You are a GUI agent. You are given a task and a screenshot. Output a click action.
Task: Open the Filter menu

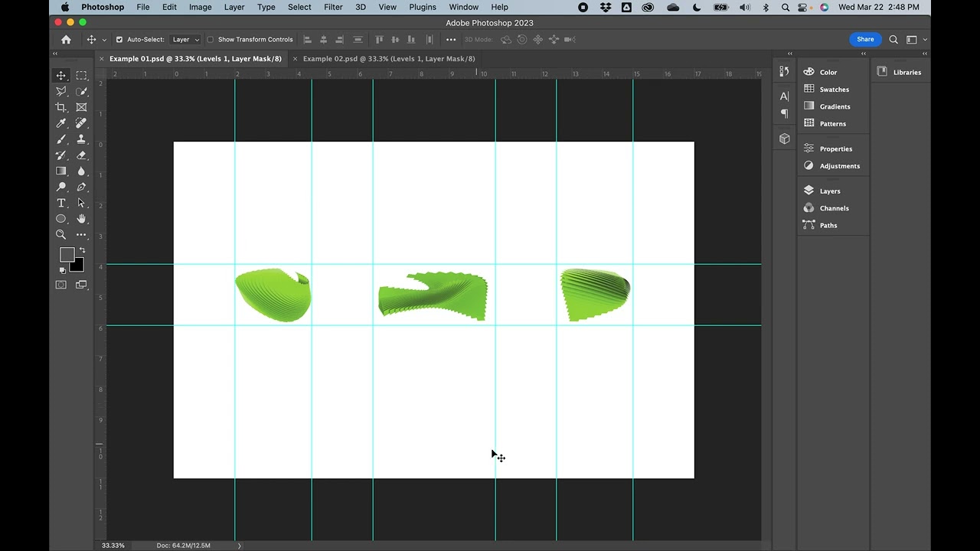[x=333, y=7]
